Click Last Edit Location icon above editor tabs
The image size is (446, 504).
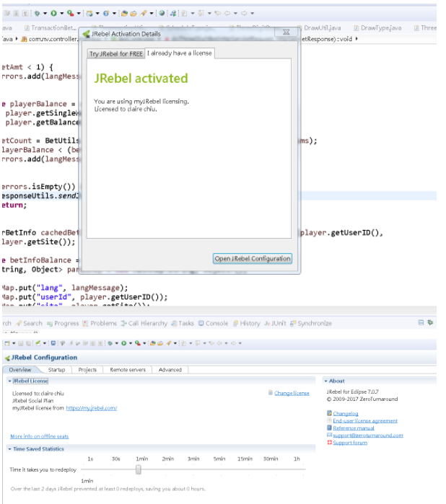(x=218, y=13)
